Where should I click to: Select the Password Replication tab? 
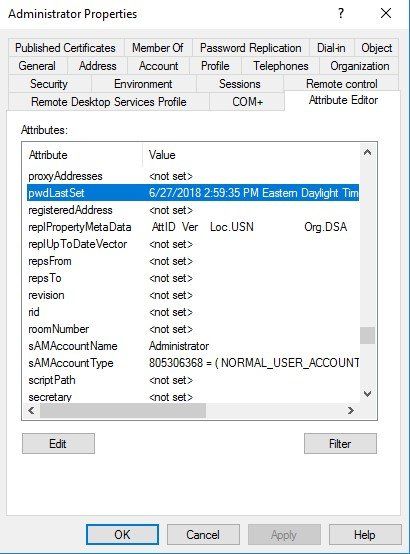pos(251,48)
